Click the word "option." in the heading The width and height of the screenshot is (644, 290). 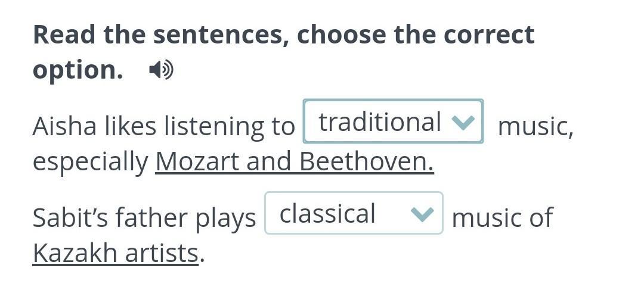[78, 70]
